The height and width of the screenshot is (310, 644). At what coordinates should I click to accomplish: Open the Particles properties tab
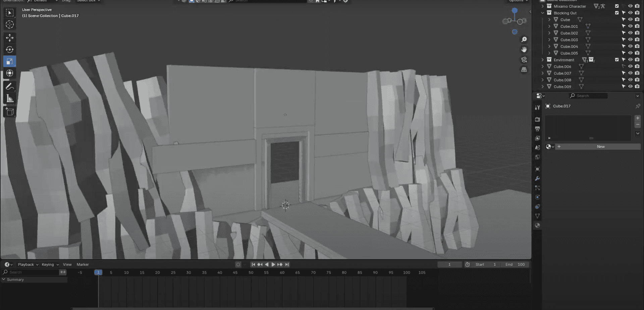pyautogui.click(x=537, y=188)
